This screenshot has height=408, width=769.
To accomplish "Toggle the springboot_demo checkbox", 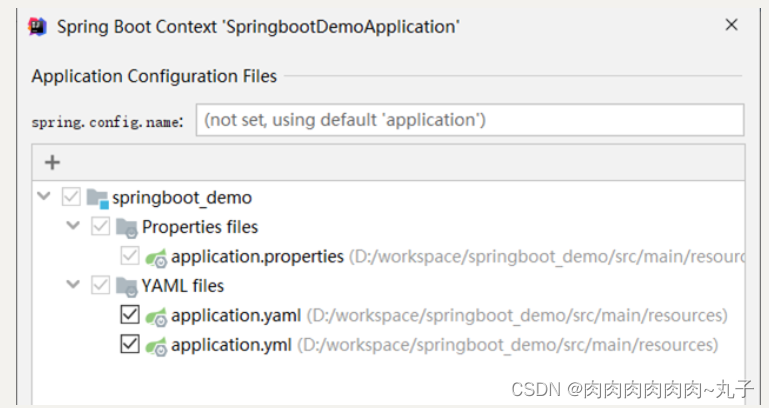I will point(71,197).
